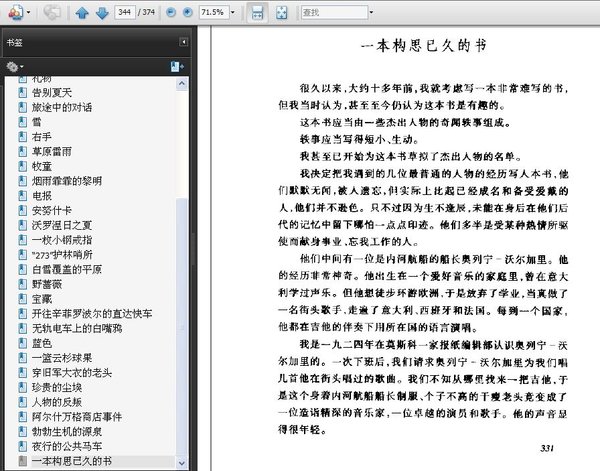Click bookmark icon beside 宝藏

[x=23, y=299]
